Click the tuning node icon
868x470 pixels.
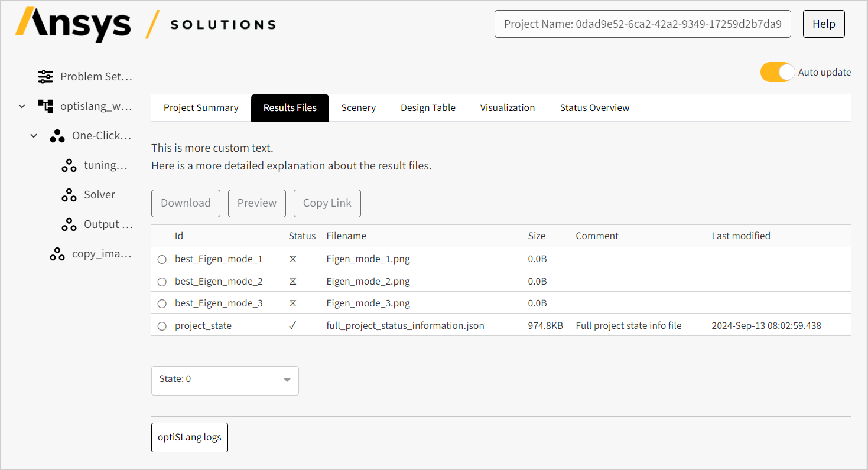[x=69, y=165]
